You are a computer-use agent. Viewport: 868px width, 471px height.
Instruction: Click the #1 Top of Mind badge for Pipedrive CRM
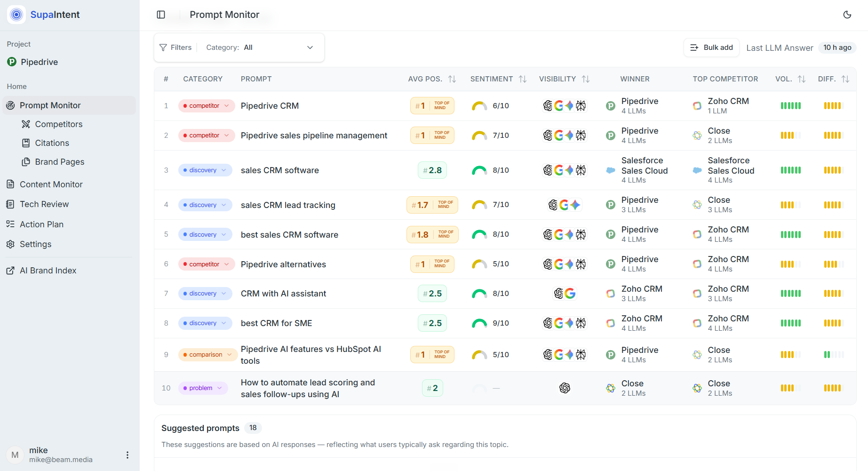(x=432, y=106)
